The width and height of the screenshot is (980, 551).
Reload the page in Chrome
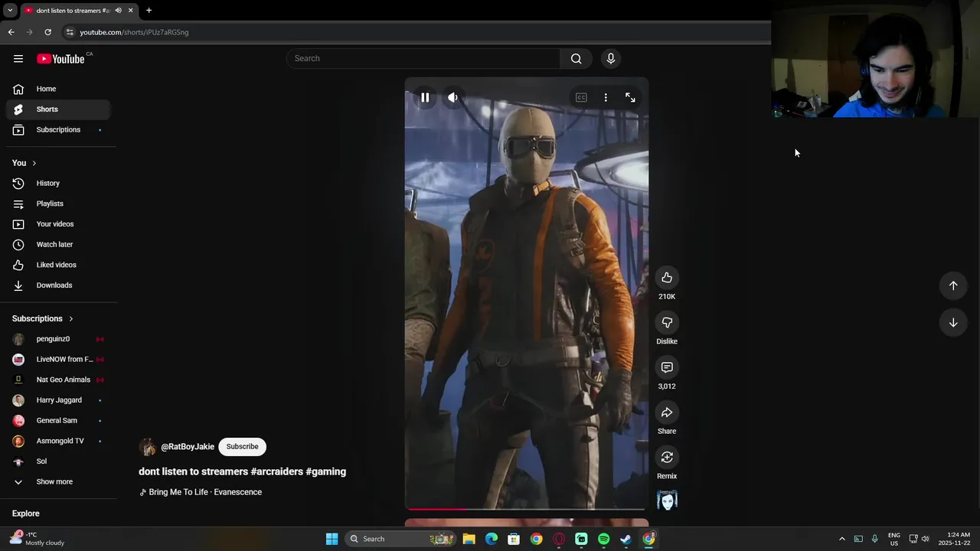tap(47, 32)
